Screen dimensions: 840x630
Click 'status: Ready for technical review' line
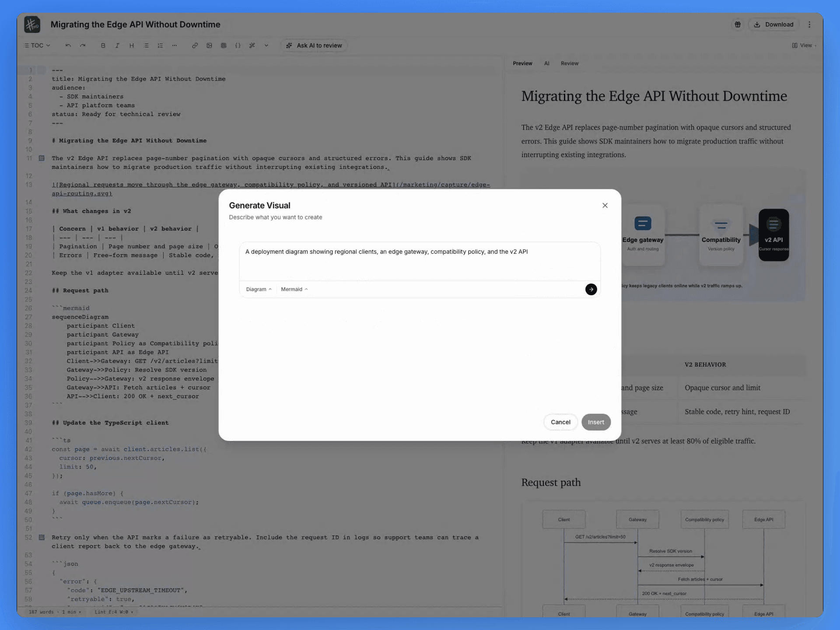116,114
